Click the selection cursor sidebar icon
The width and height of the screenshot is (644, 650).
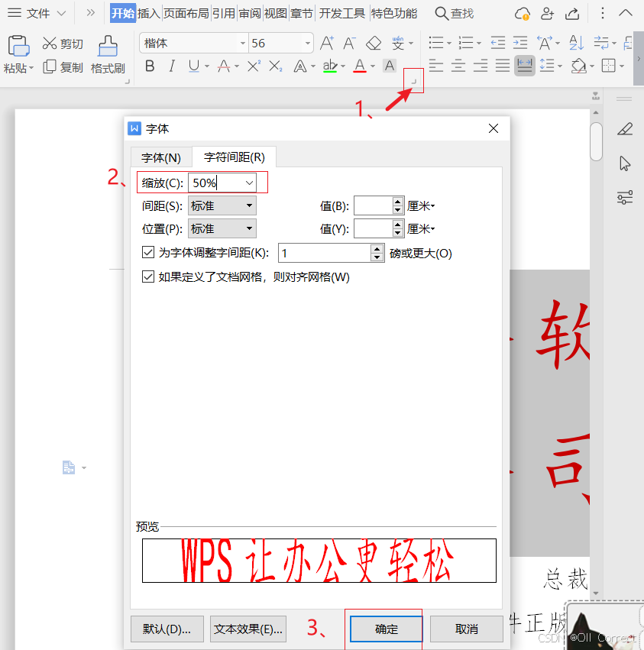[625, 163]
